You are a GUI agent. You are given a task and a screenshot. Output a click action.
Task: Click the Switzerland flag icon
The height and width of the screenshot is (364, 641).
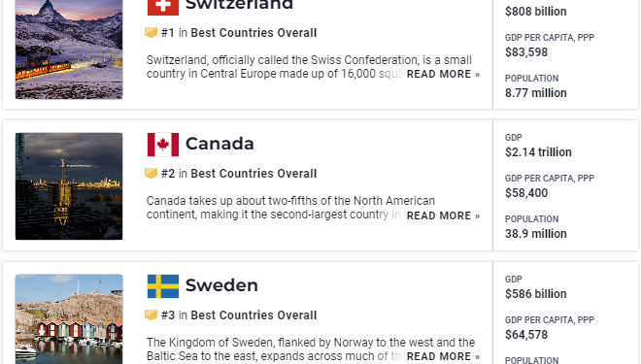163,7
